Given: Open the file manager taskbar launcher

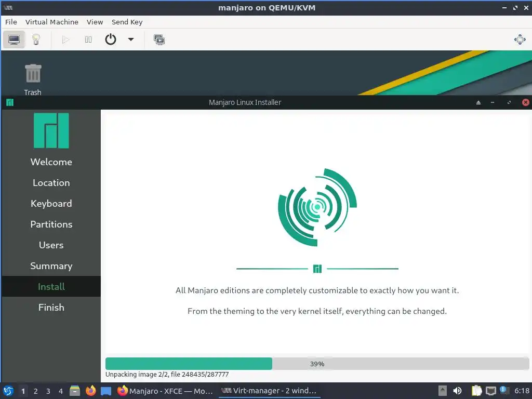Looking at the screenshot, I should [x=75, y=391].
